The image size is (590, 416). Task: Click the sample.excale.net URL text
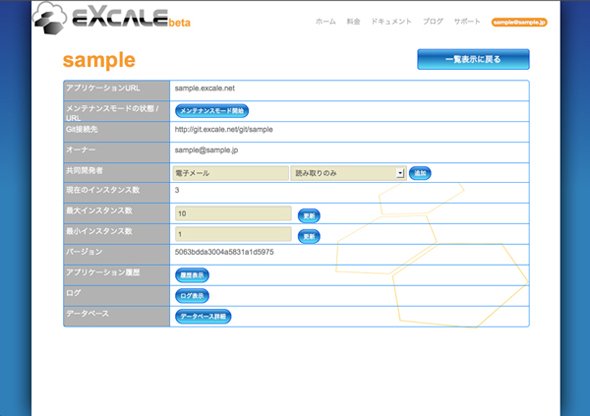205,88
